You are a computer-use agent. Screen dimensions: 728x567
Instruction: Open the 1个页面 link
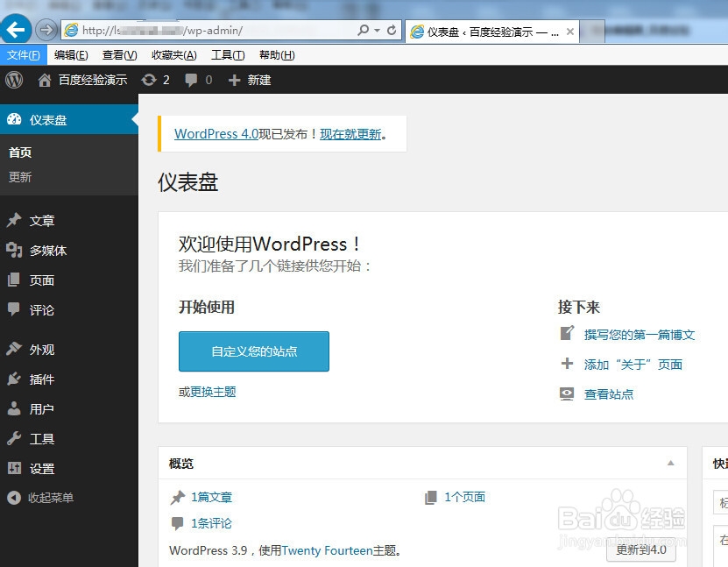pyautogui.click(x=465, y=497)
